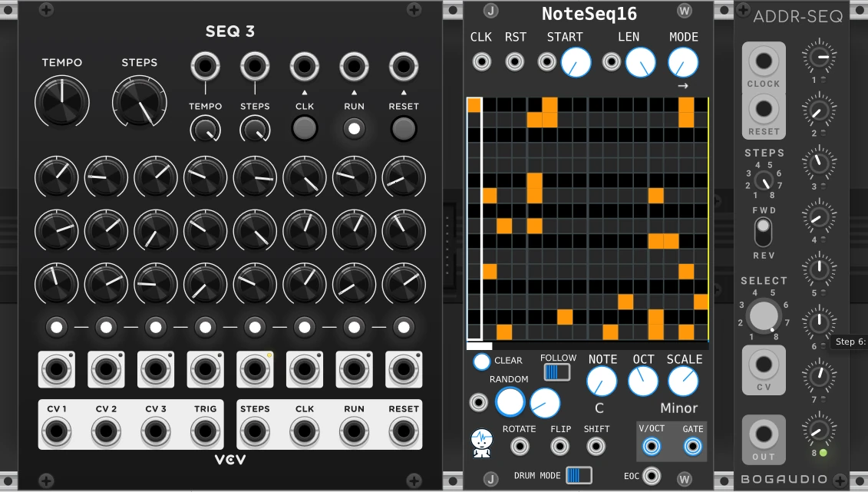Click SEQ 3 CLK input jack

[305, 67]
